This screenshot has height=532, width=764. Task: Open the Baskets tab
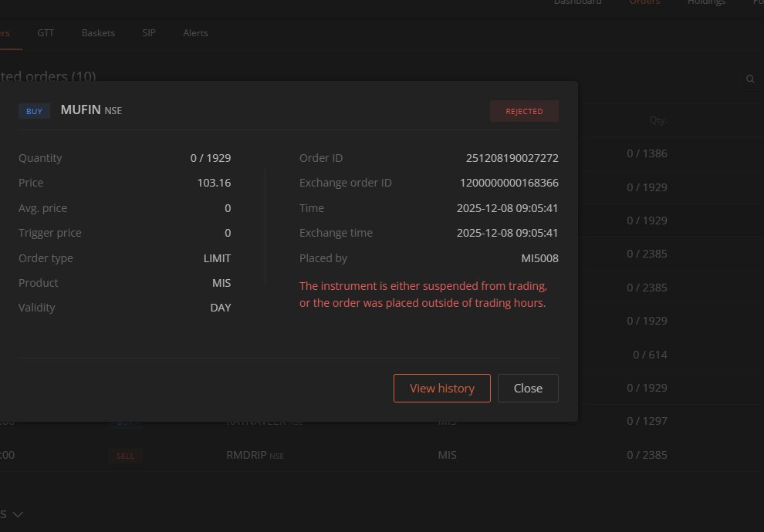(99, 33)
